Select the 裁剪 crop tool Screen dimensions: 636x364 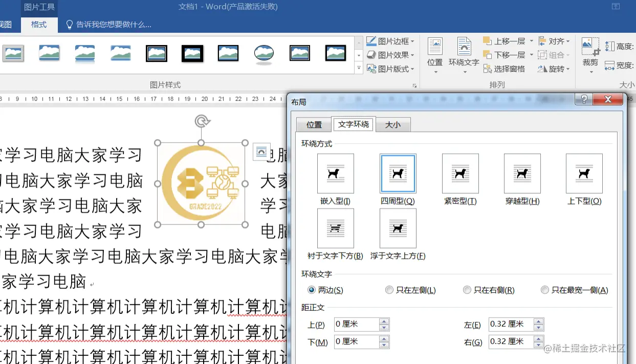(x=590, y=52)
